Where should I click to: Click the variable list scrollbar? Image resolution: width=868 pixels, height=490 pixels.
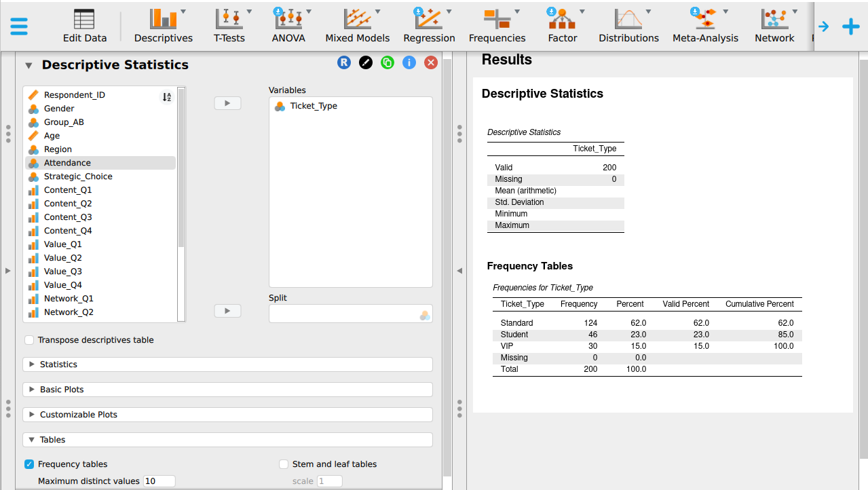pos(181,166)
